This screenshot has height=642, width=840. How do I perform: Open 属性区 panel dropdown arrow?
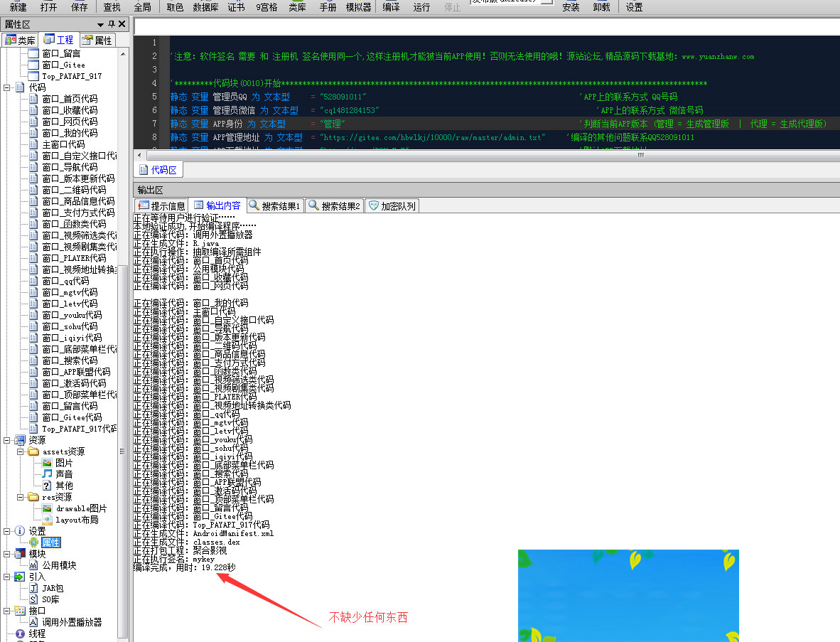click(x=100, y=24)
